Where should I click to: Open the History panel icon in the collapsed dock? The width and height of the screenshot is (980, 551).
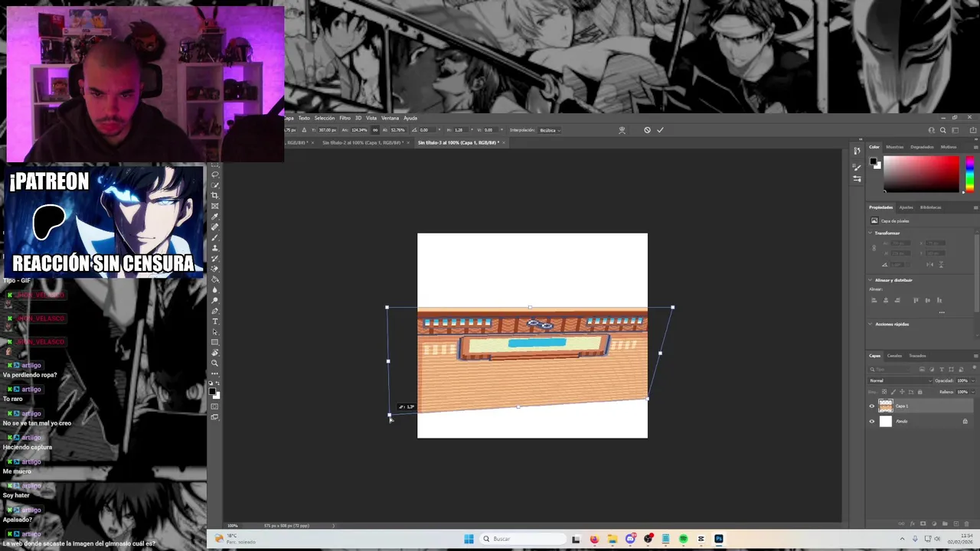pyautogui.click(x=857, y=151)
